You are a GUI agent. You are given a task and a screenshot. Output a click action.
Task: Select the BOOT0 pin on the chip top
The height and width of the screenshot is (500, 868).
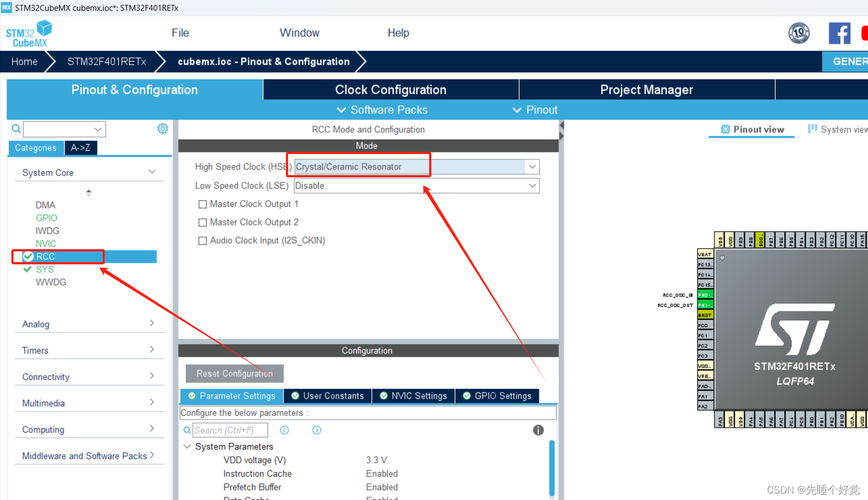(760, 240)
